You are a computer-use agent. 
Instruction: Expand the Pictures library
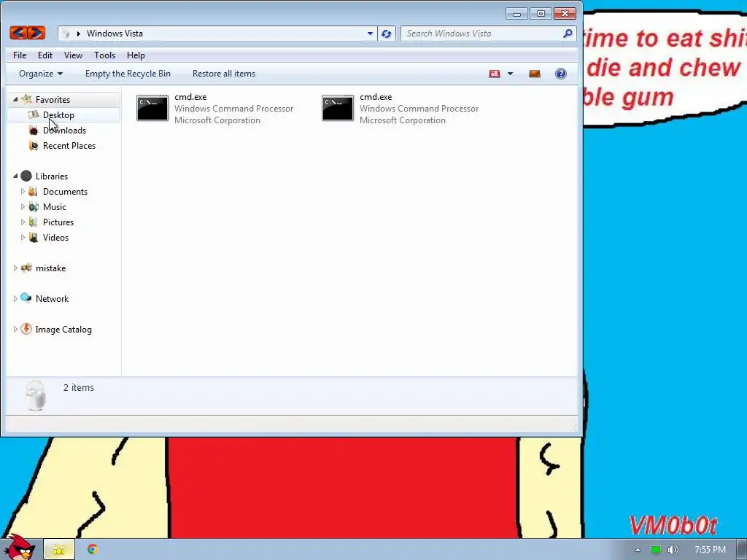click(23, 222)
